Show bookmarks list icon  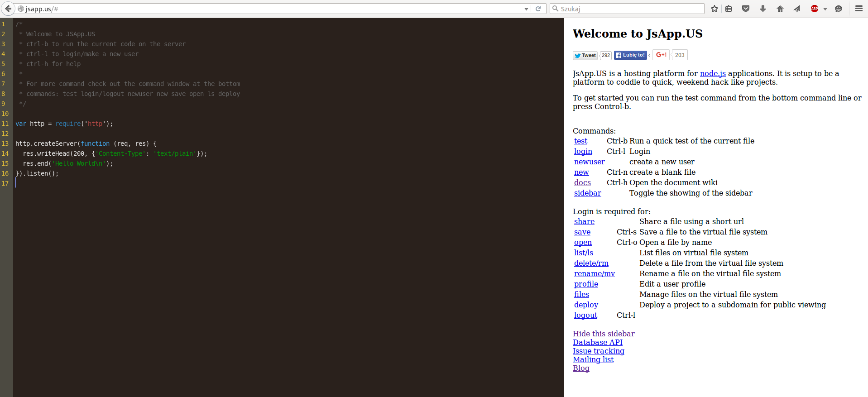729,9
